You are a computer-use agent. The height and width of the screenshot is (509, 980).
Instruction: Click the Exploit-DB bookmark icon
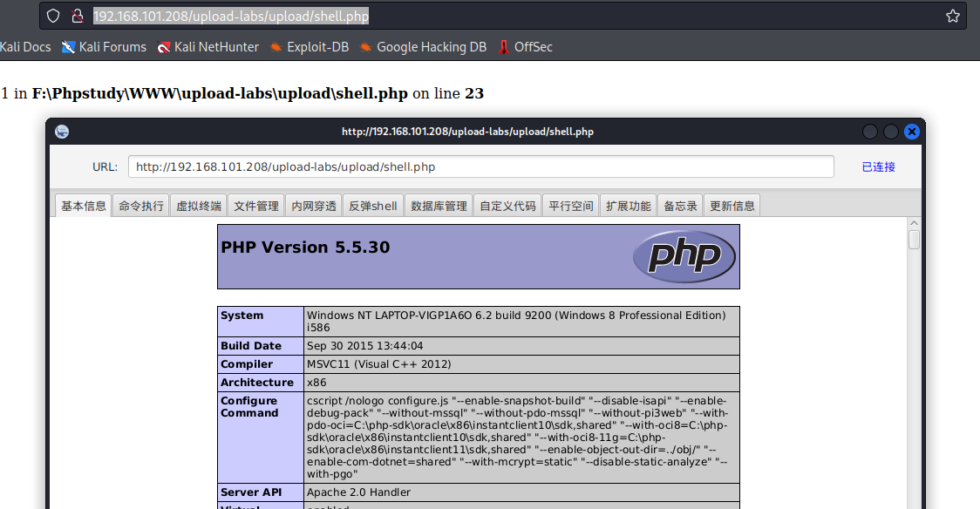click(276, 47)
